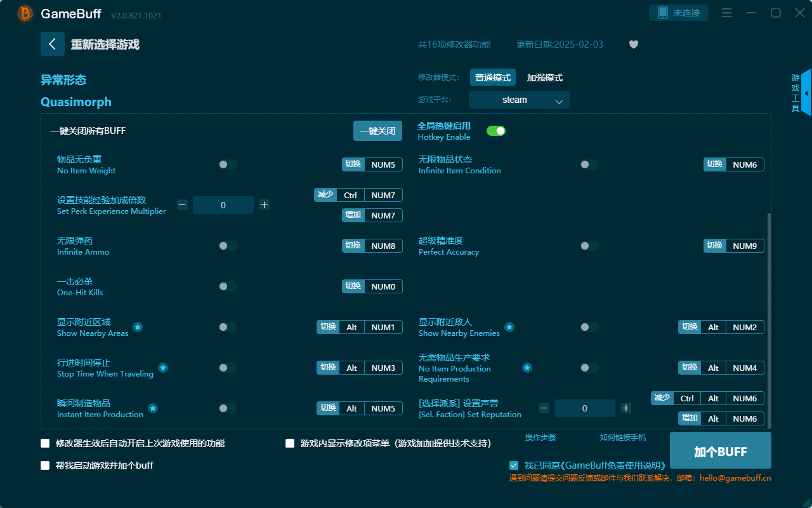Viewport: 812px width, 508px height.
Task: Click plus to increase Set Reputation value
Action: point(625,408)
